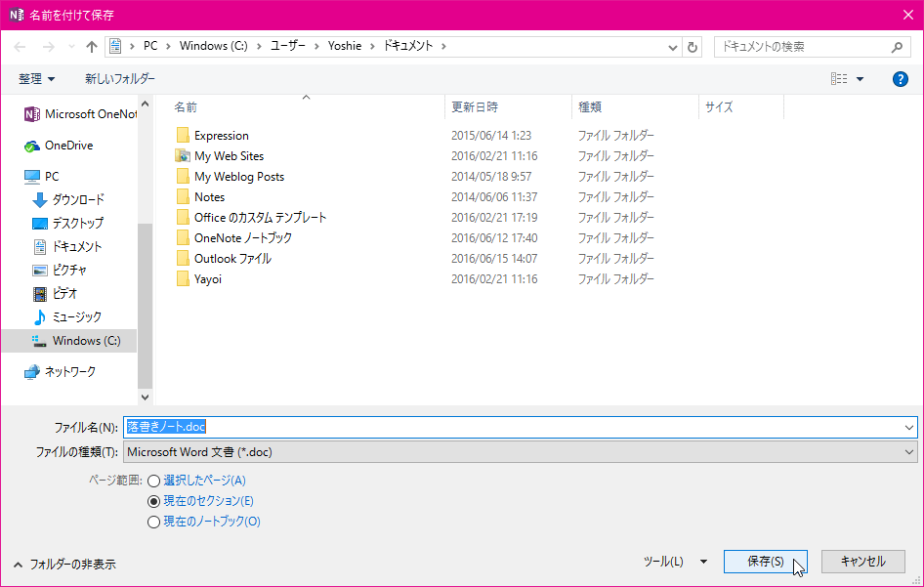Click the Network (ネットワーク) icon
Image resolution: width=924 pixels, height=587 pixels.
(32, 372)
